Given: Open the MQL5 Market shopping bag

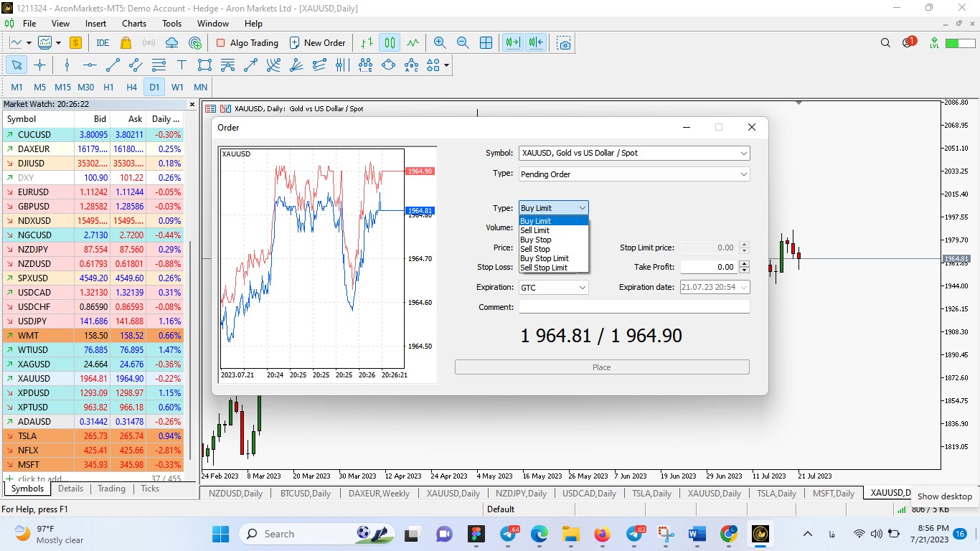Looking at the screenshot, I should coord(126,43).
